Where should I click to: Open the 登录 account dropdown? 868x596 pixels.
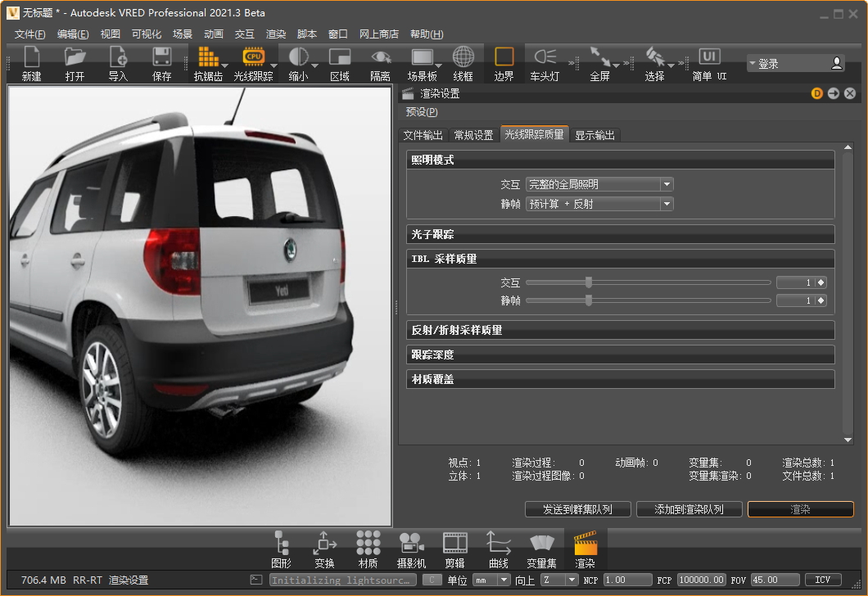753,64
